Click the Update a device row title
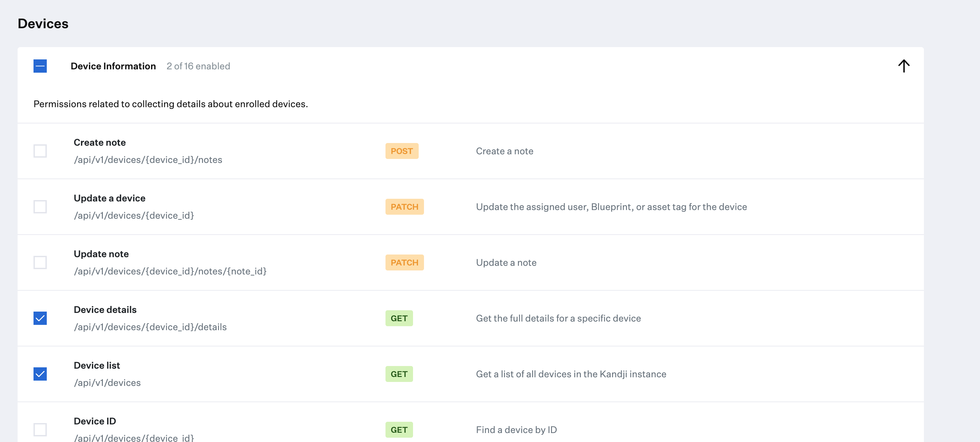The height and width of the screenshot is (442, 980). (x=109, y=198)
